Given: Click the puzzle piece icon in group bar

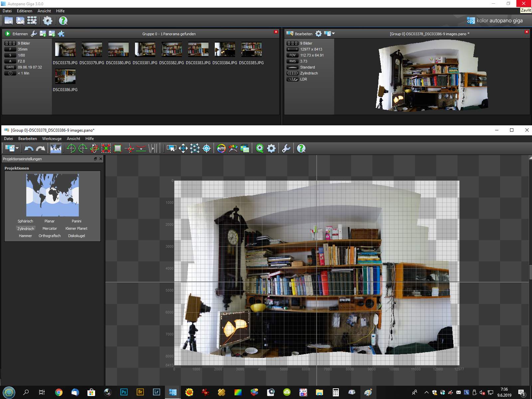Looking at the screenshot, I should click(x=61, y=34).
